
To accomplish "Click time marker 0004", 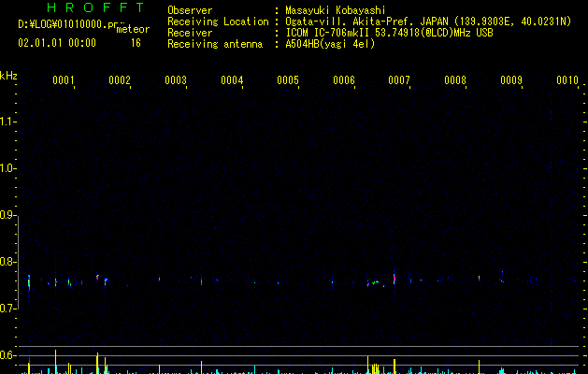I will click(x=232, y=80).
